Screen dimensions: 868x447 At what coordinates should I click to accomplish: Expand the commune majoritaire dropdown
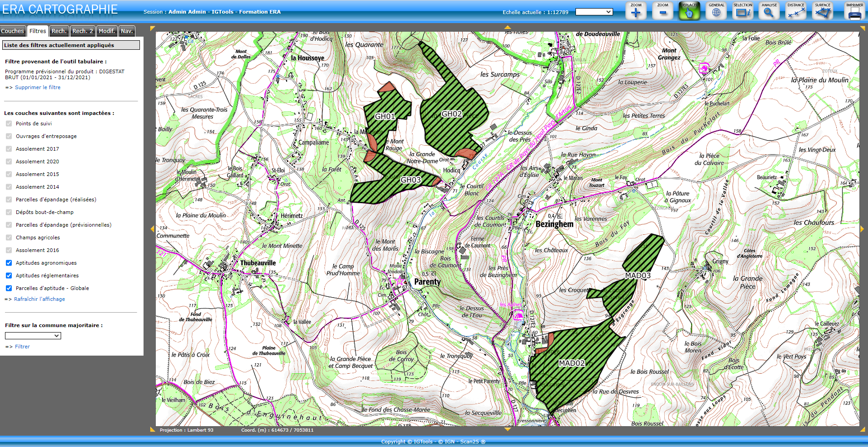(x=33, y=336)
